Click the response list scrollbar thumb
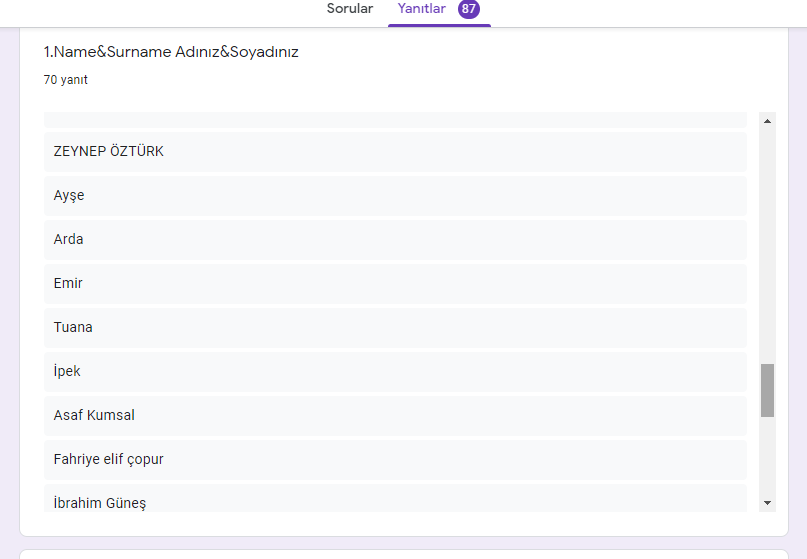The image size is (807, 559). coord(767,390)
